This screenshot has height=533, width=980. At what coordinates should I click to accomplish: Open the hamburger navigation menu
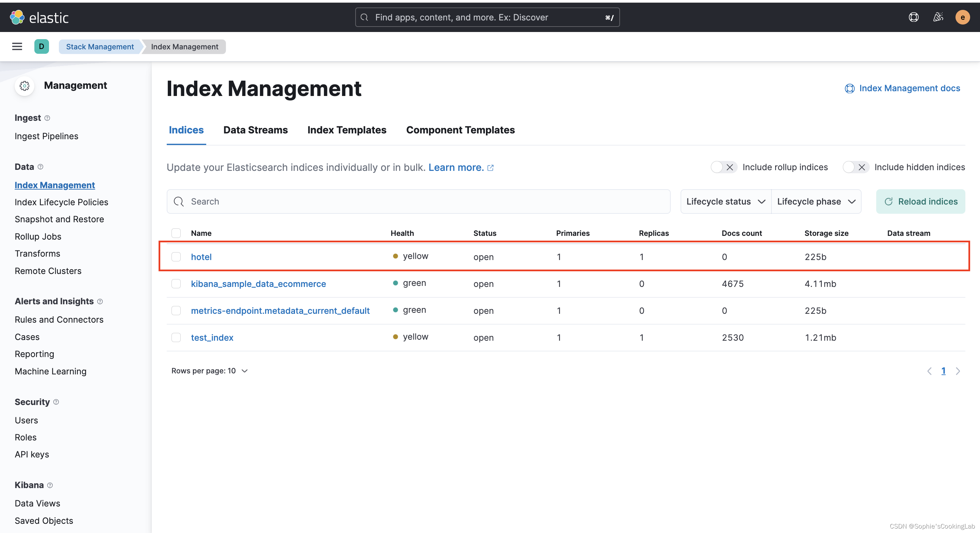[17, 46]
